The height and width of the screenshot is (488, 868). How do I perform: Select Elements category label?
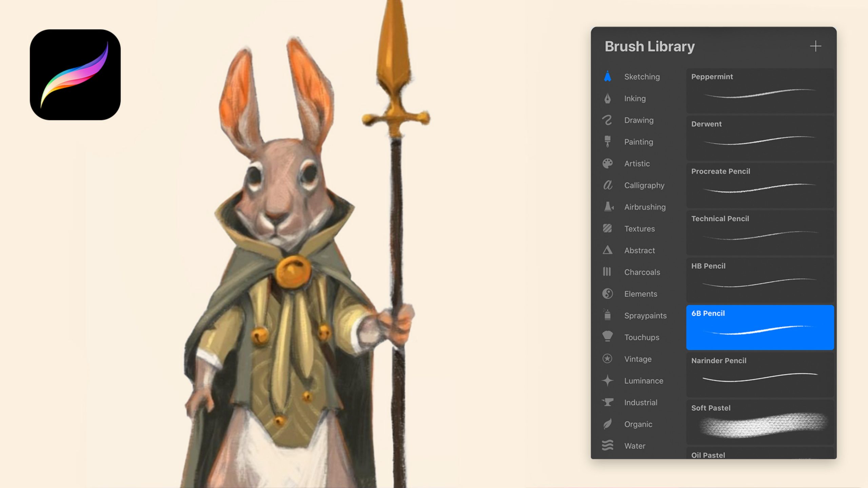pos(640,294)
